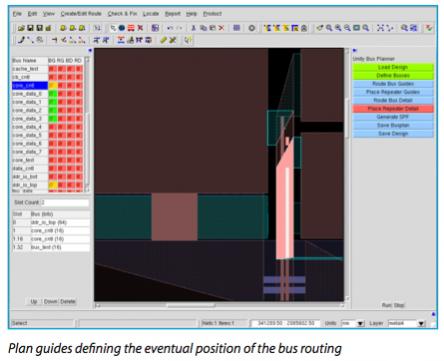
Task: Click the Route Bus Guides button
Action: tap(393, 84)
